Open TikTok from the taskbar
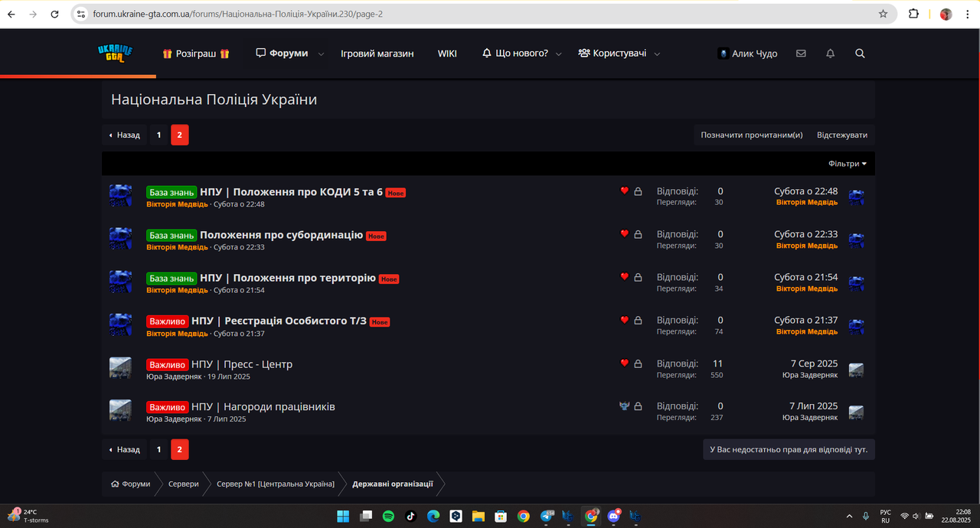 pos(410,516)
